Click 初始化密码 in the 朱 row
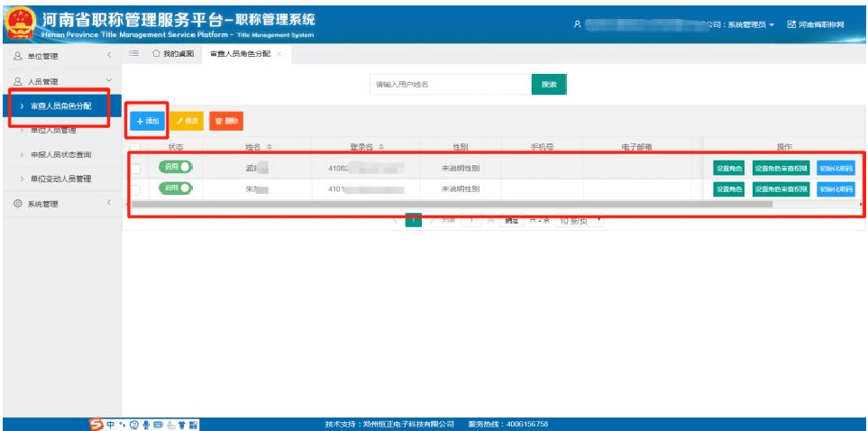Viewport: 868px width, 431px height. click(836, 189)
